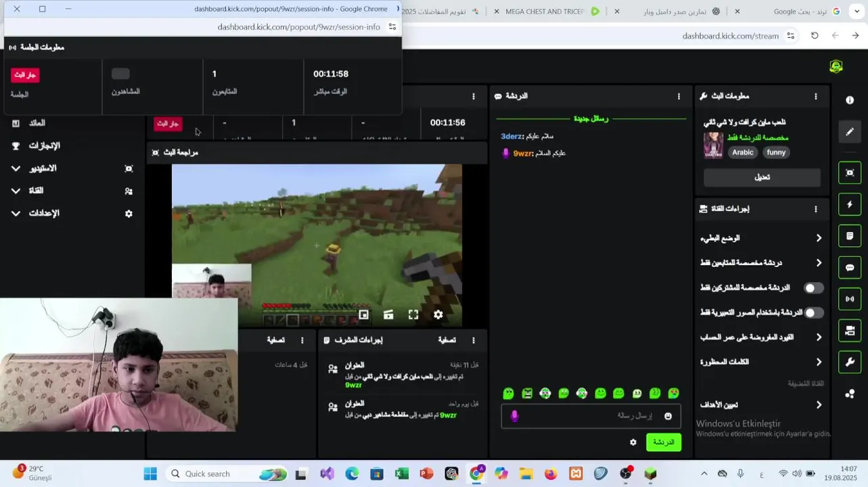The image size is (868, 487).
Task: Open Microsoft Edge from taskbar
Action: click(352, 473)
